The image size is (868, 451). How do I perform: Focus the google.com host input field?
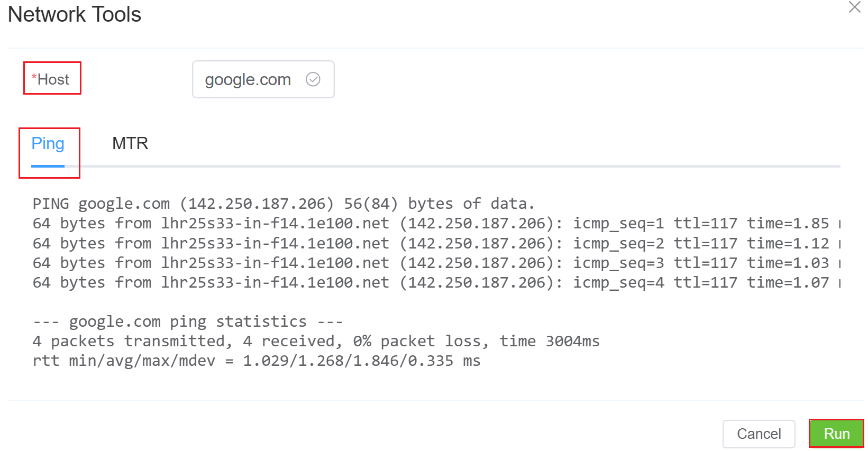249,80
